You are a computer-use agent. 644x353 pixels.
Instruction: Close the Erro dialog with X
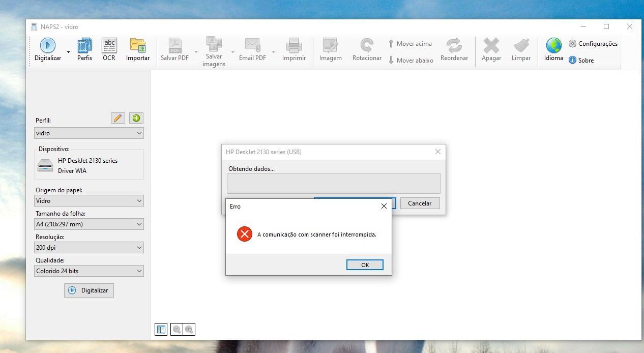[x=384, y=206]
